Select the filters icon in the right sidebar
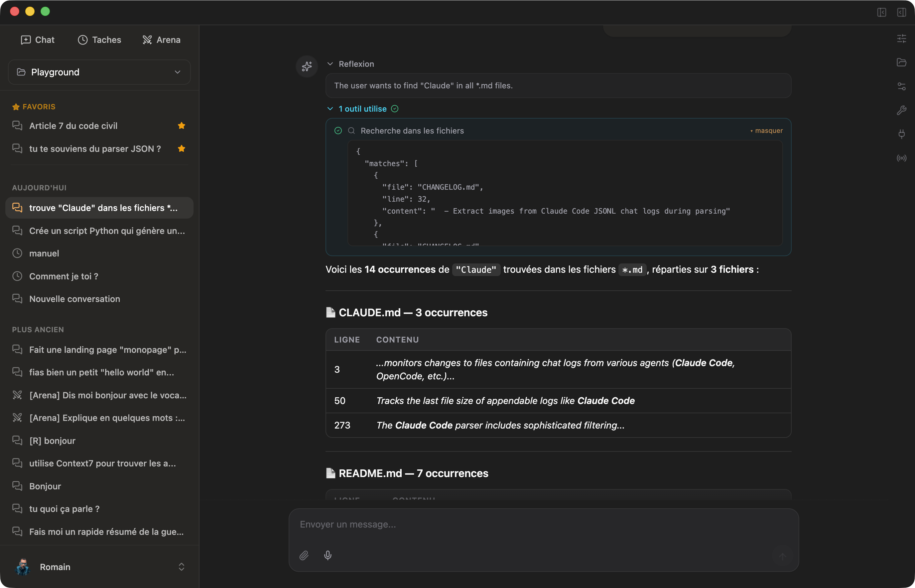This screenshot has width=915, height=588. 902,87
